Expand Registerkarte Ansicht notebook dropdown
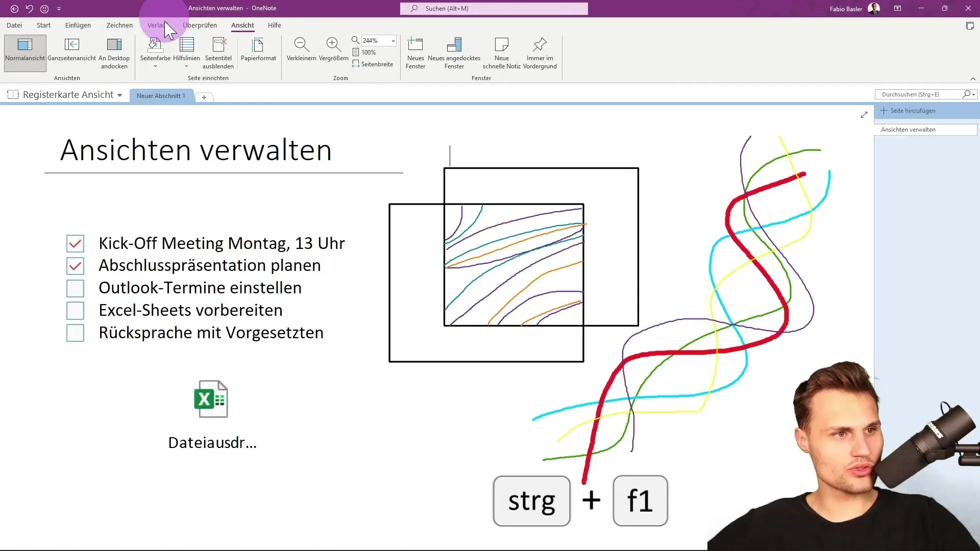980x551 pixels. click(x=119, y=95)
